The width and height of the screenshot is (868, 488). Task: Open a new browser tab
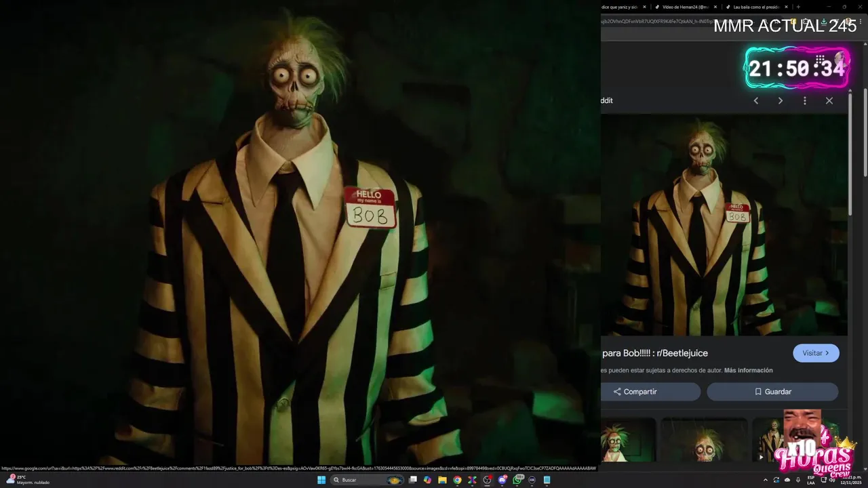[x=798, y=7]
